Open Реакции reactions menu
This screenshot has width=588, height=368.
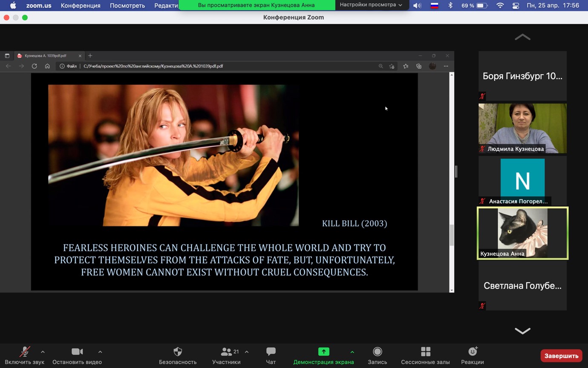point(472,356)
